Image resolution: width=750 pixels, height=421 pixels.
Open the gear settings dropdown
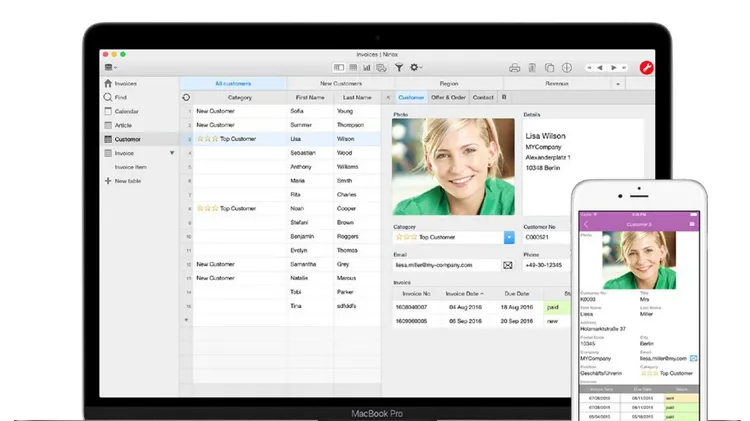coord(416,68)
